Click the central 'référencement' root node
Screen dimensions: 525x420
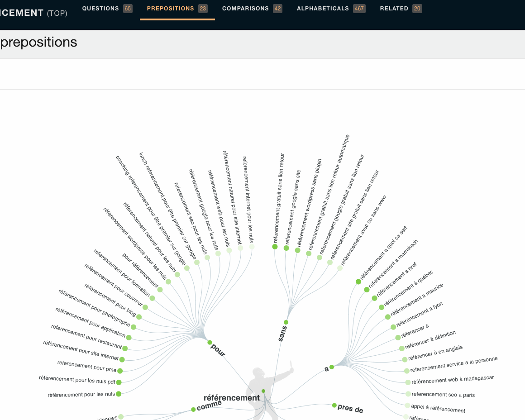coord(263,391)
